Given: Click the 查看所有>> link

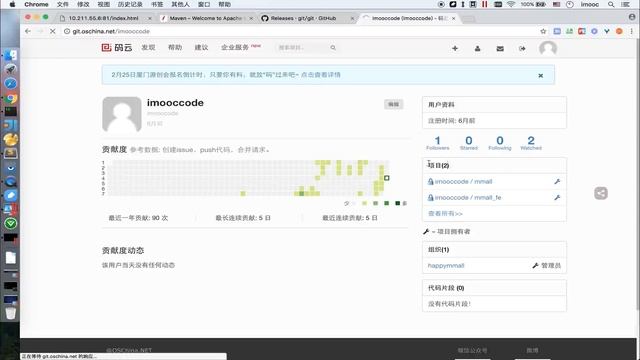Looking at the screenshot, I should coord(445,213).
